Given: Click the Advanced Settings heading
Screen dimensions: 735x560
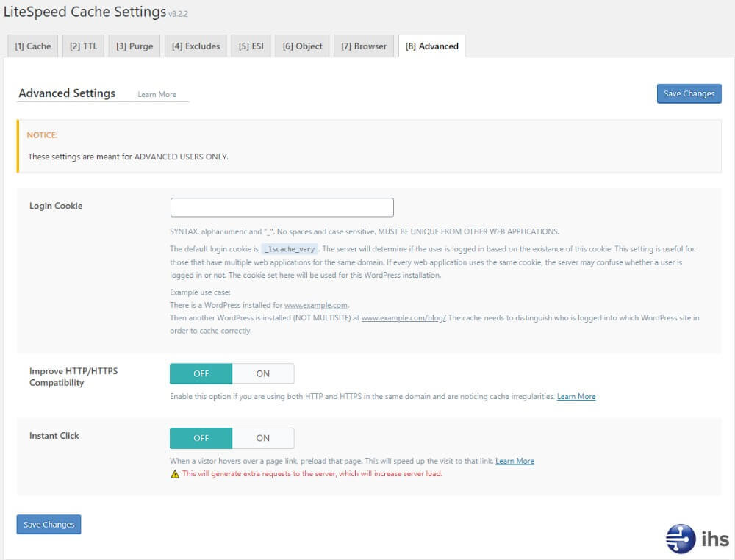Looking at the screenshot, I should point(67,93).
